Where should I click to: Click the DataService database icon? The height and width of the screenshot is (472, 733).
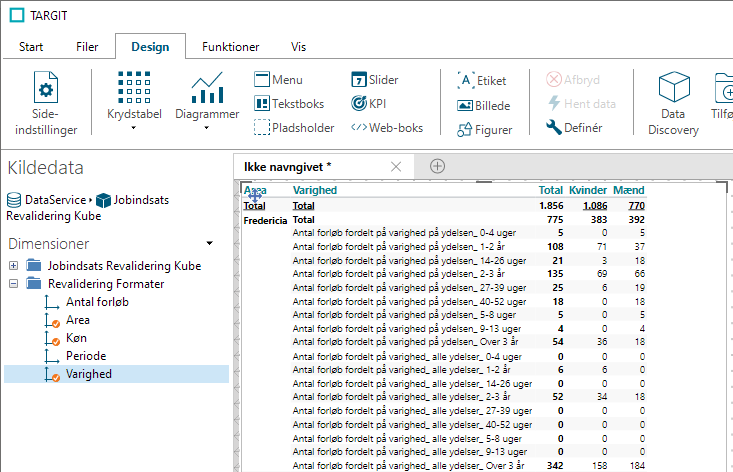click(x=14, y=200)
